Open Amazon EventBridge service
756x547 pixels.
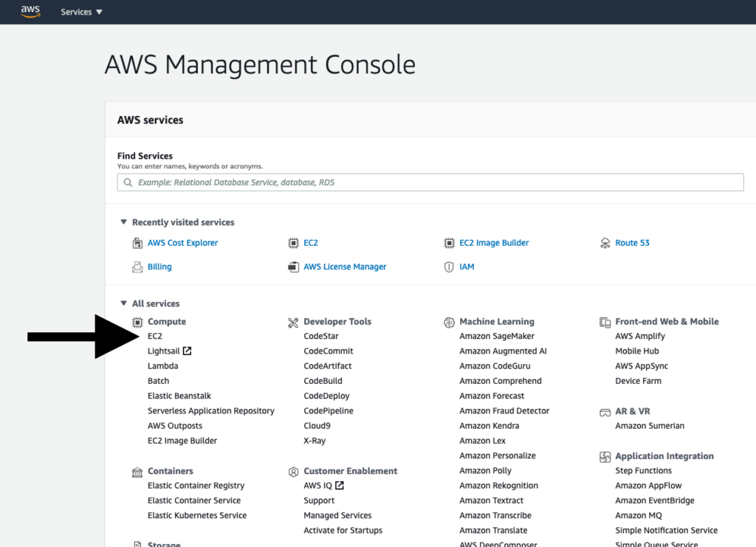coord(655,500)
